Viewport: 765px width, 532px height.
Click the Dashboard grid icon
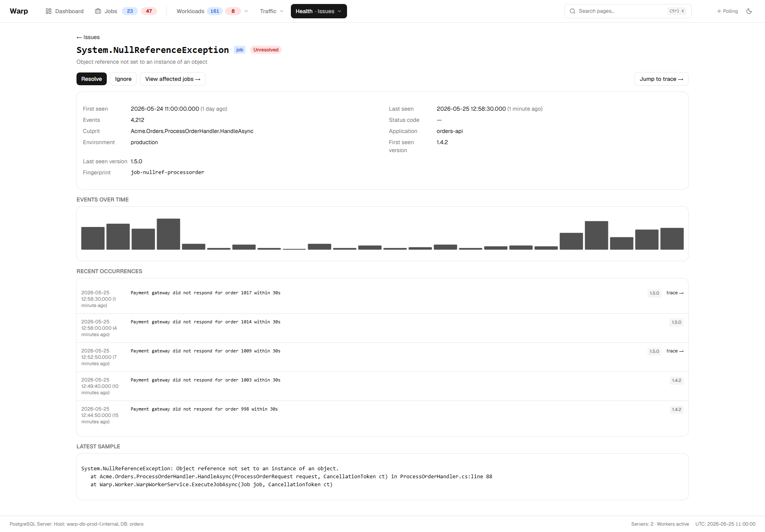pyautogui.click(x=49, y=11)
